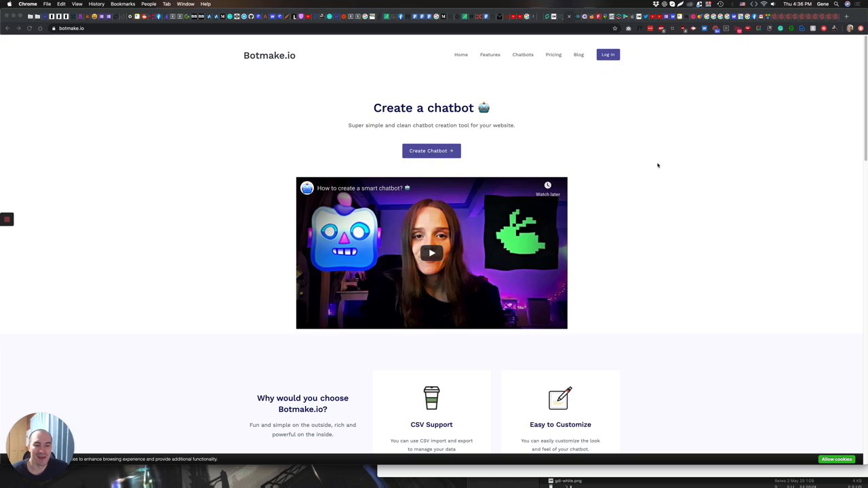Open the Wi-Fi status menu
This screenshot has width=868, height=488.
coord(764,4)
